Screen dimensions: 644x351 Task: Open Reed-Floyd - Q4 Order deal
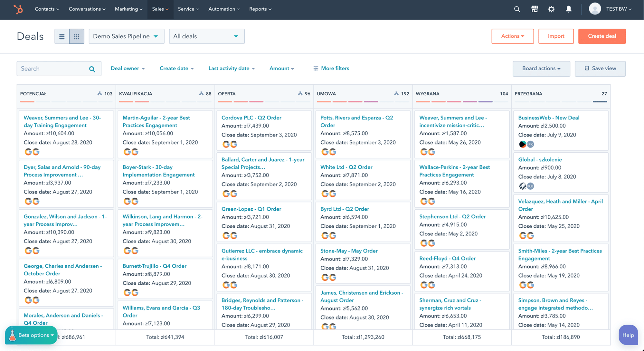click(447, 258)
